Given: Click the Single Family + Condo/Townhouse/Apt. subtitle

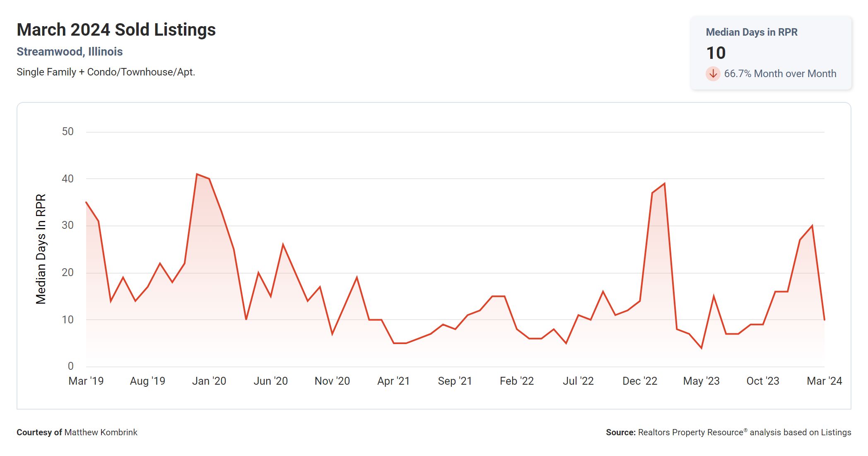Looking at the screenshot, I should click(x=106, y=72).
